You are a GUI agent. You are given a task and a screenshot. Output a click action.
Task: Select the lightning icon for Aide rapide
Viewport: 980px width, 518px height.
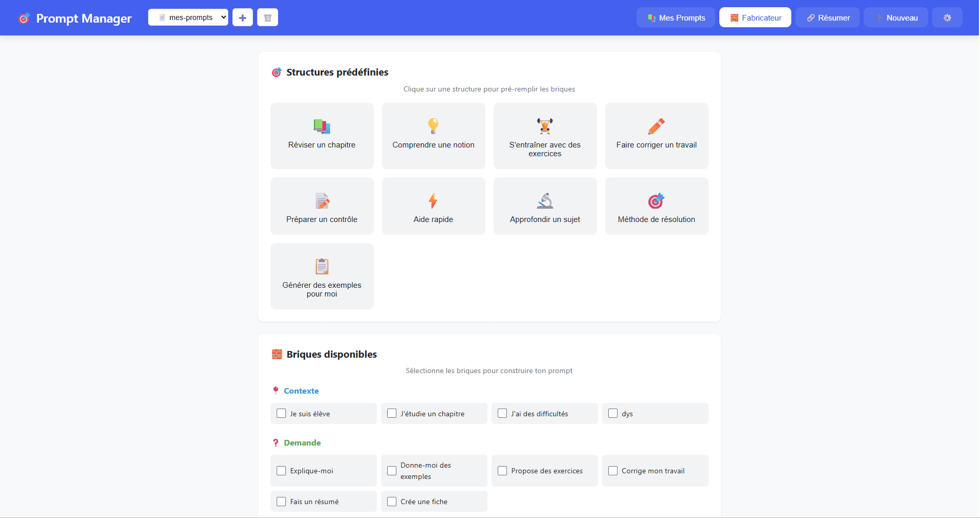pos(433,201)
